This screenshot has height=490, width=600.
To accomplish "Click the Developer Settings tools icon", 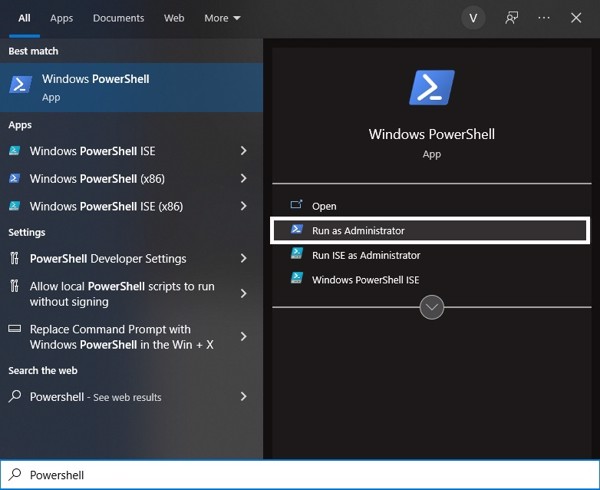I will tap(15, 258).
